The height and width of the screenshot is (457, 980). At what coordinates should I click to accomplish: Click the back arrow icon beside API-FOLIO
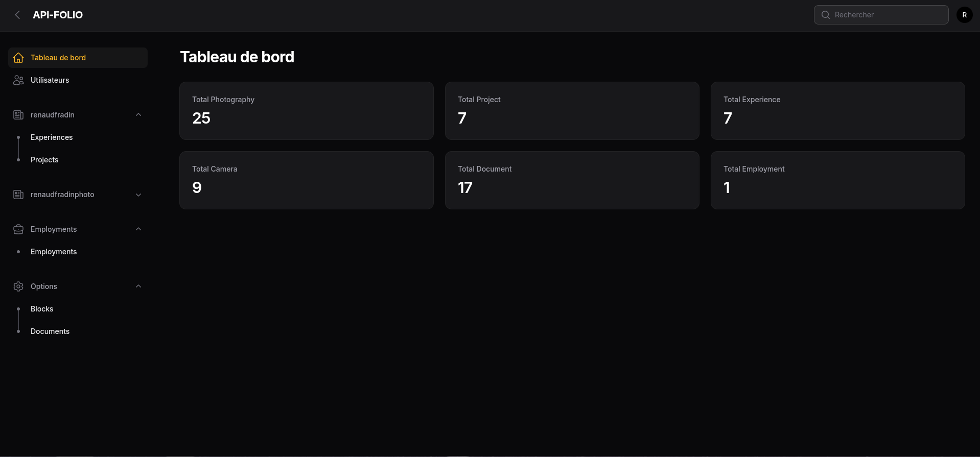(18, 15)
